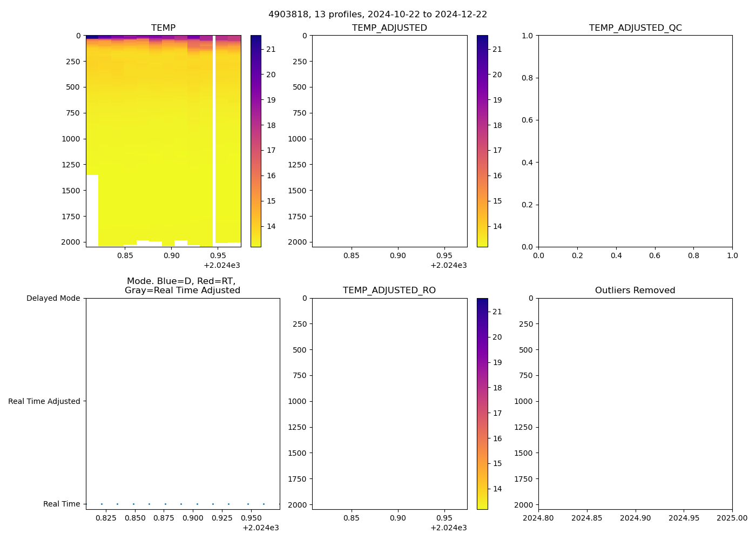Click the Real Time y-axis label
756x540 pixels.
pyautogui.click(x=62, y=504)
